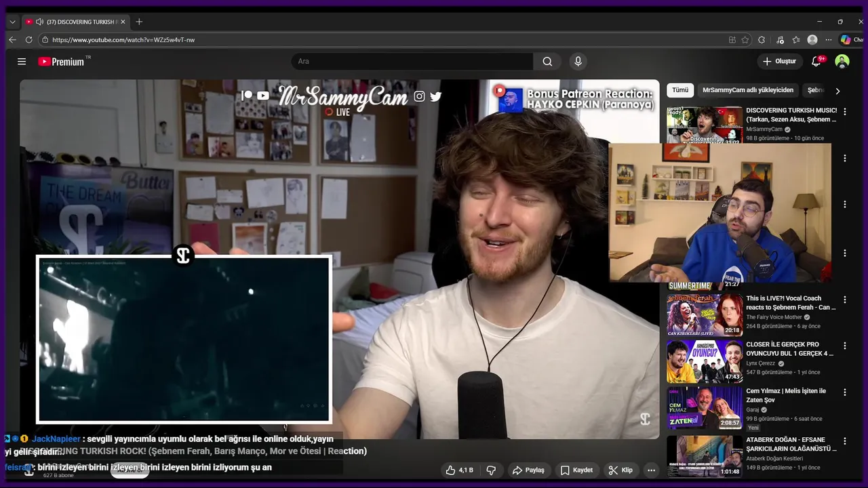Click Garaj channel name
868x488 pixels.
click(753, 410)
